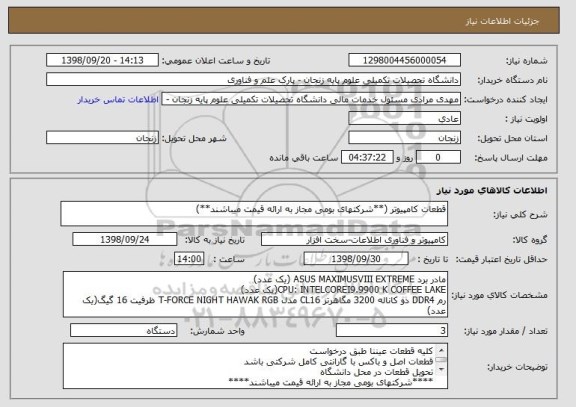The width and height of the screenshot is (576, 407).
Task: Click the unit of measure field دستگاه
Action: (x=123, y=331)
